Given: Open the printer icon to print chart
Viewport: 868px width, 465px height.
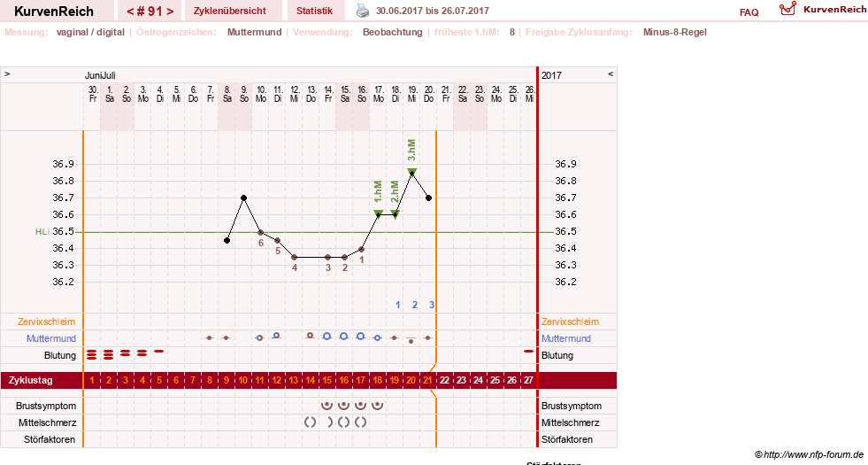Looking at the screenshot, I should tap(362, 11).
